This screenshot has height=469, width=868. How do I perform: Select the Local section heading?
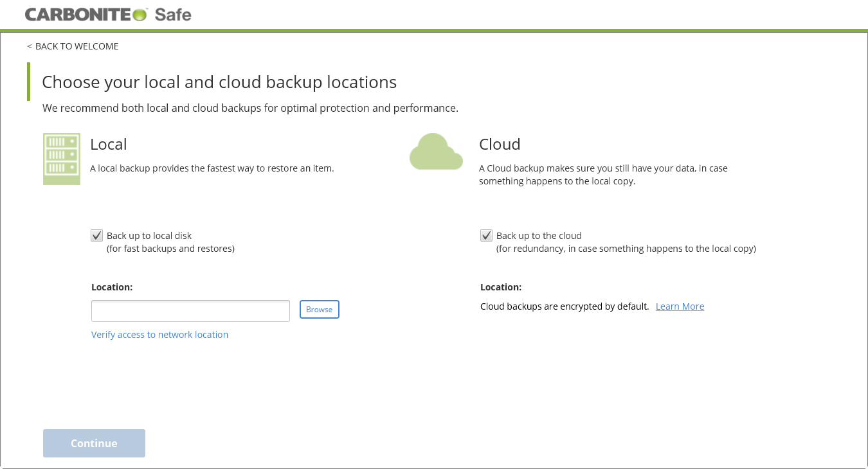pyautogui.click(x=108, y=144)
